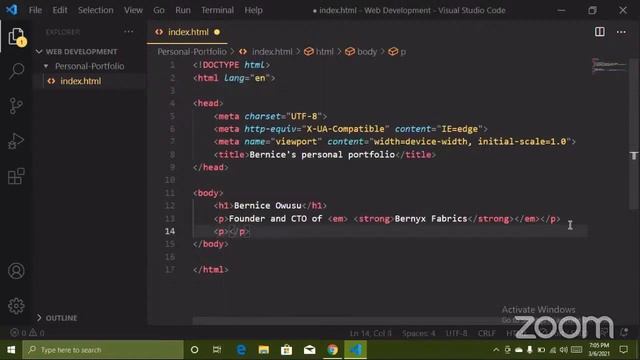Screen dimensions: 640x360
Task: Click the errors and warnings status indicator
Action: pyautogui.click(x=27, y=333)
